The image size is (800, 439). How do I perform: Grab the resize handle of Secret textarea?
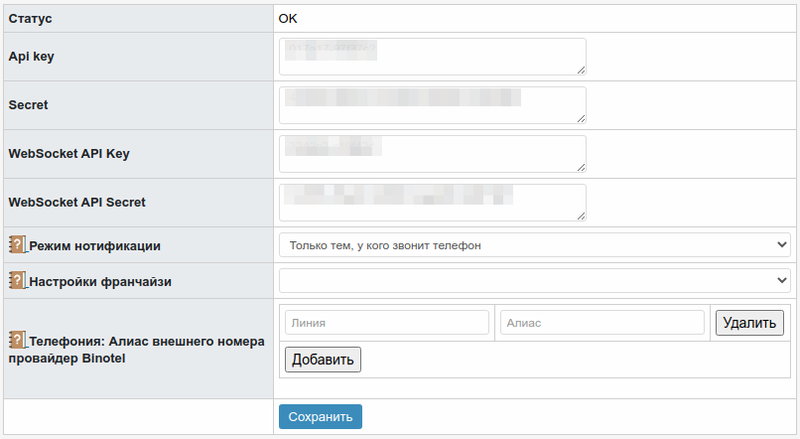[x=581, y=119]
